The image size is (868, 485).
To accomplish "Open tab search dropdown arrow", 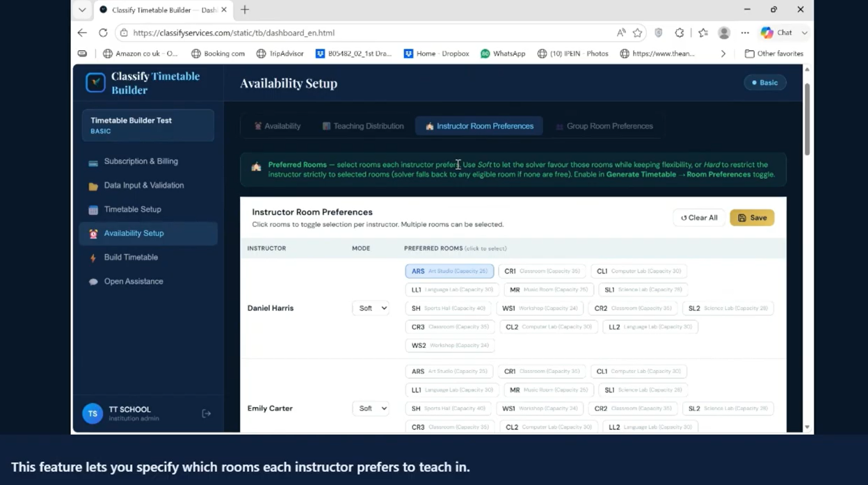I will [x=82, y=10].
